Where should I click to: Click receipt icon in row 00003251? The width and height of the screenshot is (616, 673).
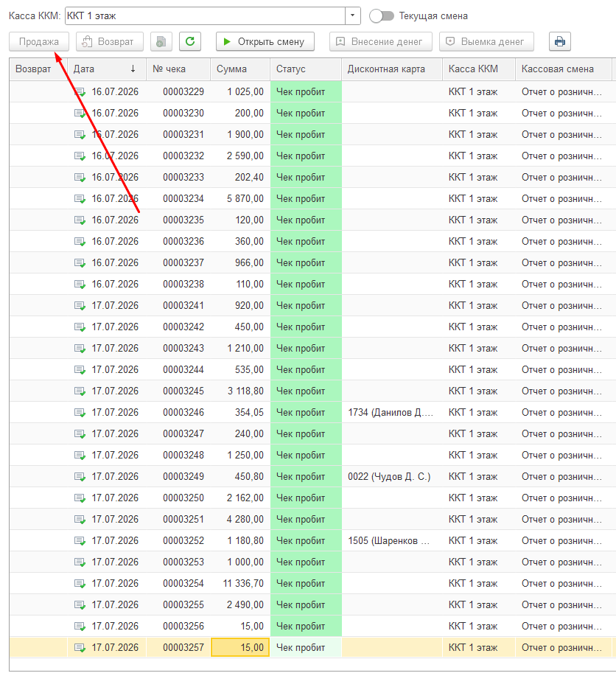click(x=80, y=520)
